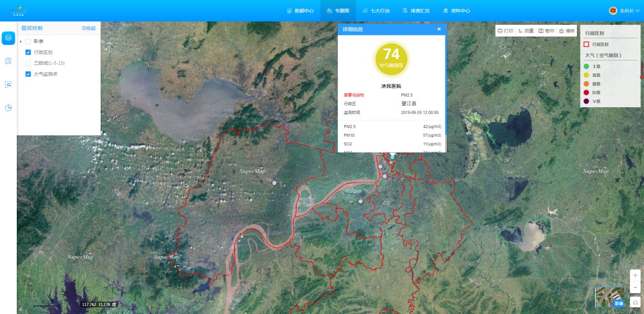Image resolution: width=644 pixels, height=314 pixels.
Task: Open the document query sidebar icon
Action: (x=8, y=61)
